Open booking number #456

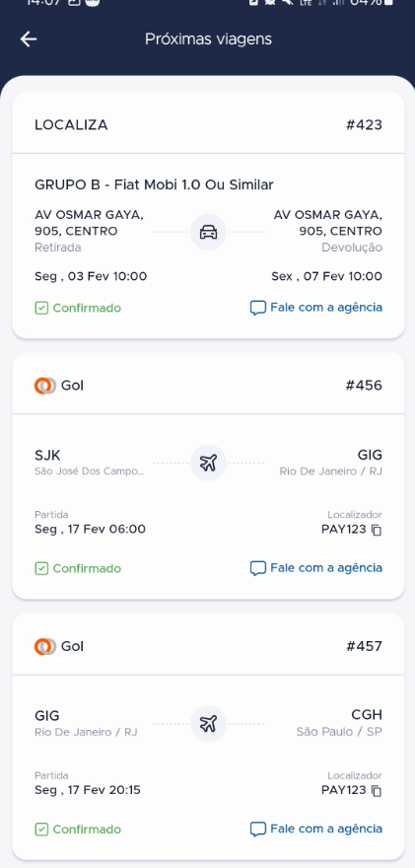click(x=364, y=386)
